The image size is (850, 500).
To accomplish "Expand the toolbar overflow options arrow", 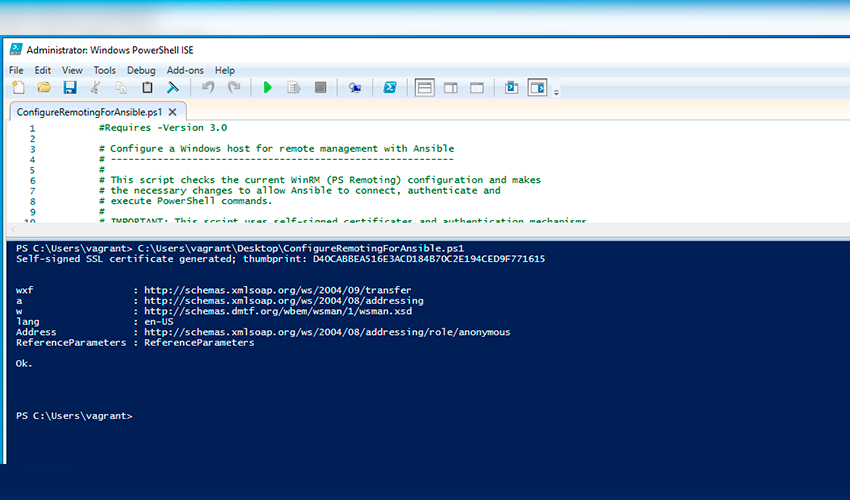I will pos(556,92).
